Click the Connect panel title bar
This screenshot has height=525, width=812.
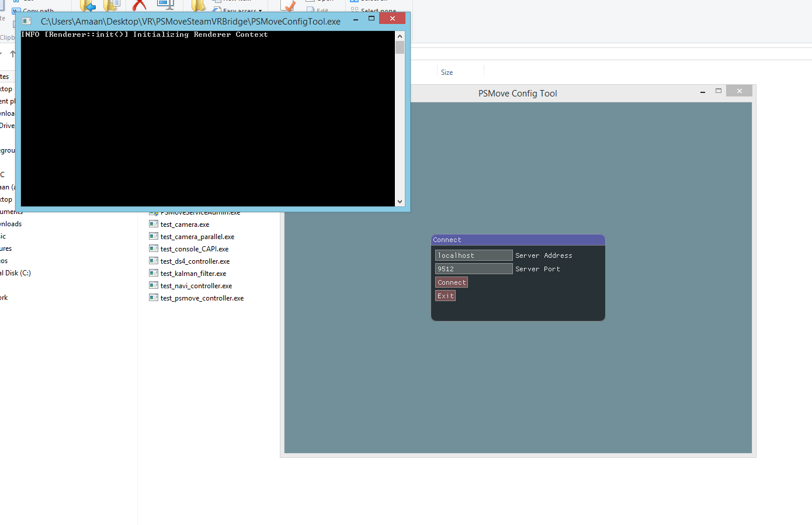(x=518, y=240)
